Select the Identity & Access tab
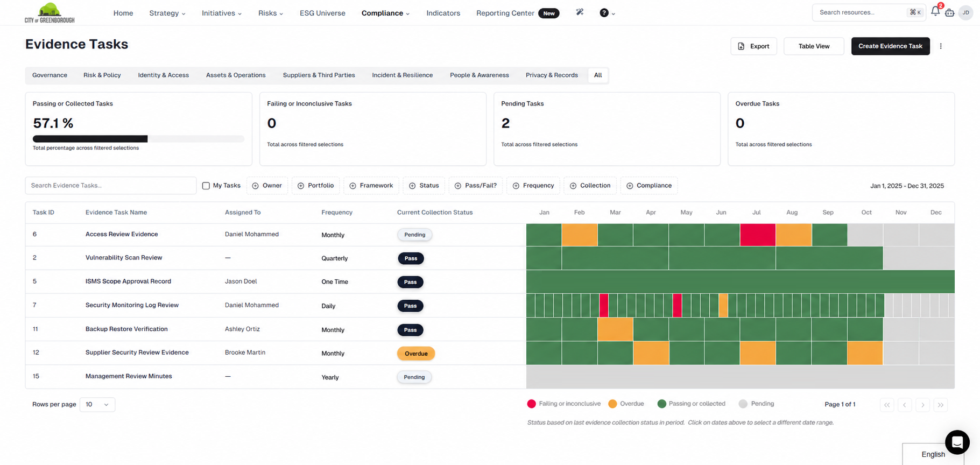980x465 pixels. point(164,75)
